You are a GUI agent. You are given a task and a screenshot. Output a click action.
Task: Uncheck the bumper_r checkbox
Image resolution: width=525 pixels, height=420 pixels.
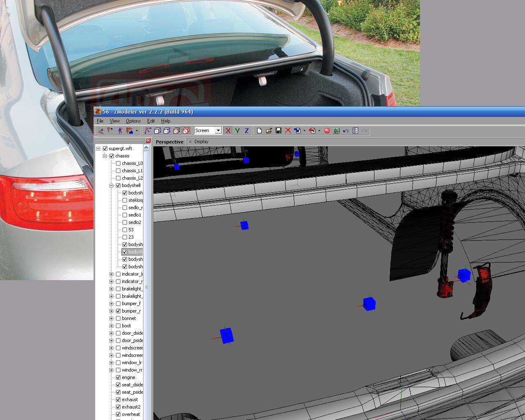[x=118, y=311]
